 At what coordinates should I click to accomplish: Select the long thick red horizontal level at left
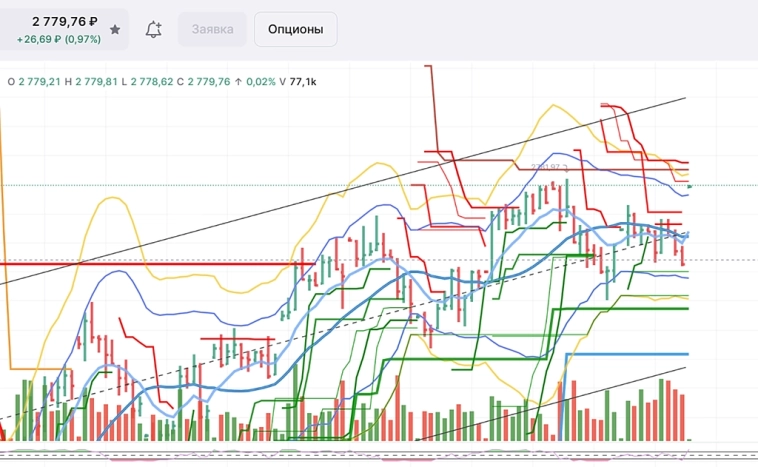150,264
